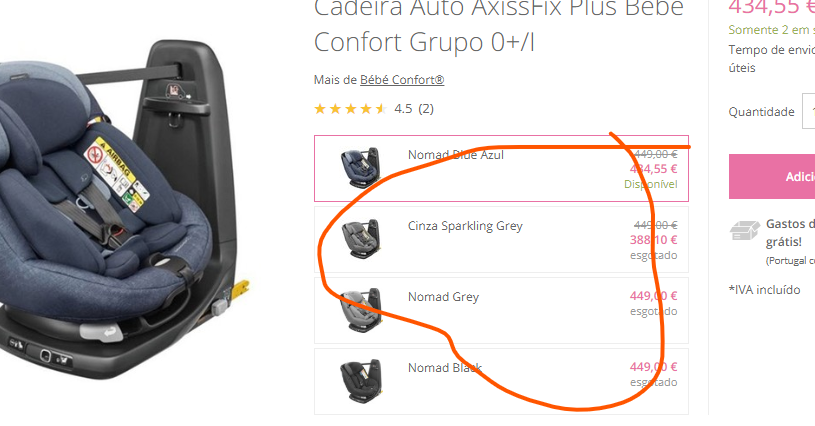
Task: Select the Nomad Black seat thumbnail
Action: (361, 381)
